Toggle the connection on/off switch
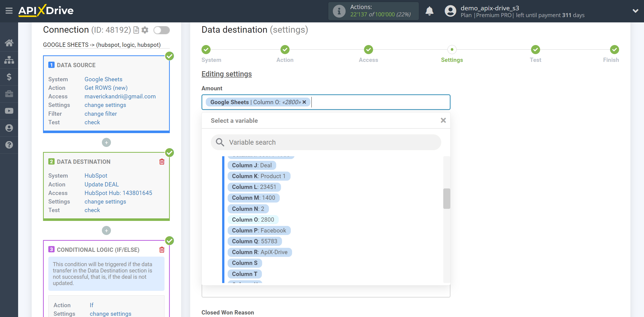The image size is (644, 317). click(162, 30)
